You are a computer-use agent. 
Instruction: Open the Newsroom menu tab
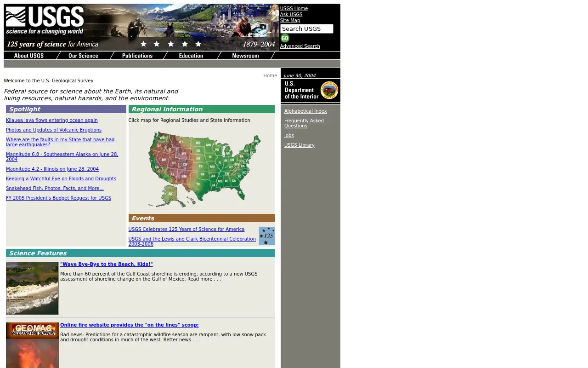pos(245,56)
